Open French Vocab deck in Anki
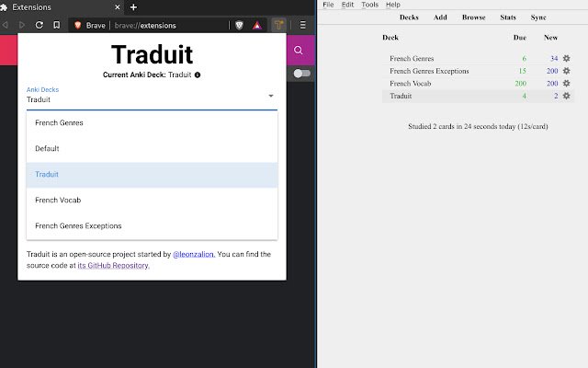This screenshot has height=368, width=588. (411, 84)
